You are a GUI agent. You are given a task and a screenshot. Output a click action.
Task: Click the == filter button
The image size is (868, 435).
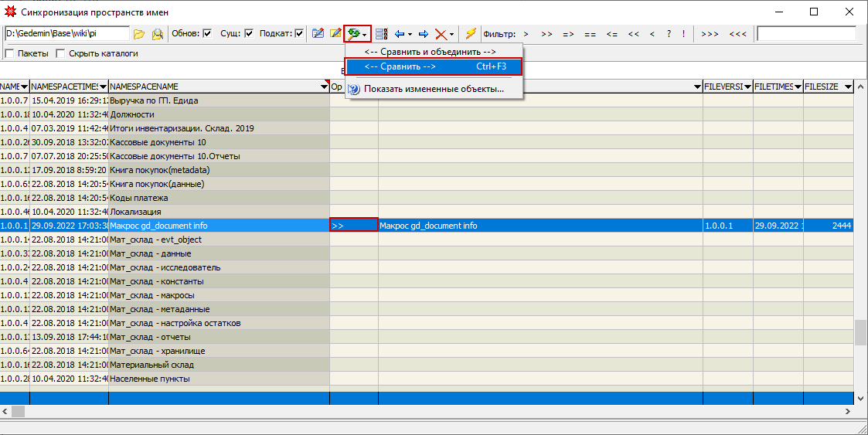(x=590, y=34)
